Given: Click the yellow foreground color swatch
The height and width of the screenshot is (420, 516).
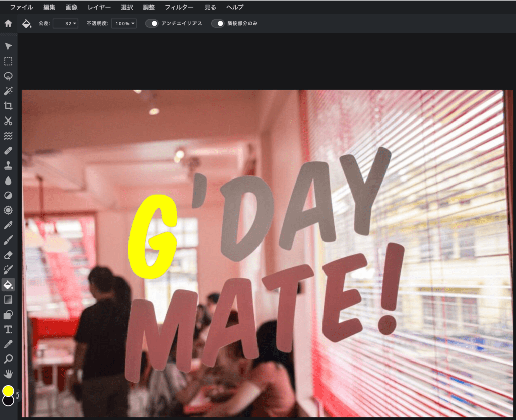Looking at the screenshot, I should (8, 391).
